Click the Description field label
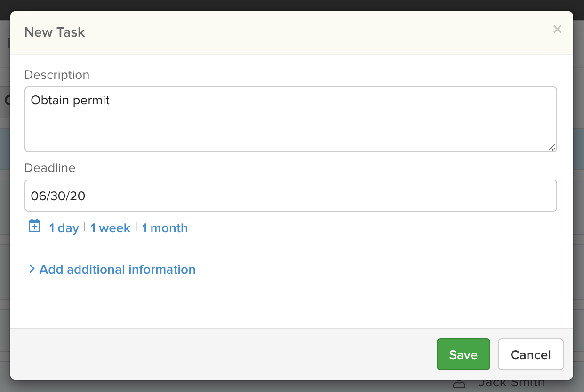This screenshot has width=584, height=392. point(56,75)
